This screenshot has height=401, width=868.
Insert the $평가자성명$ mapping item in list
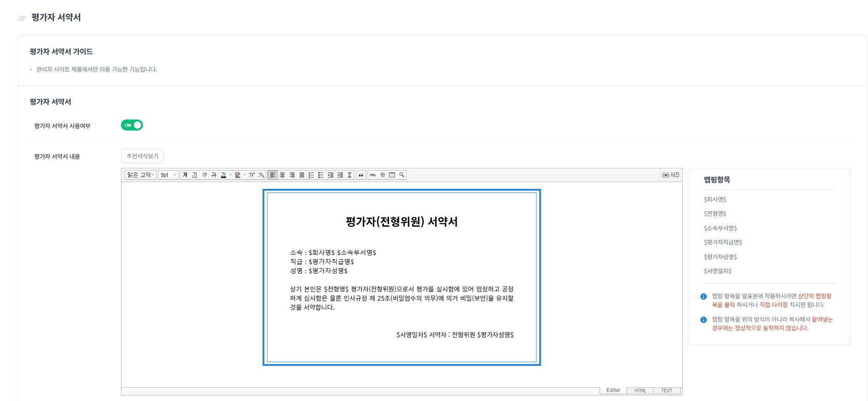click(x=721, y=257)
